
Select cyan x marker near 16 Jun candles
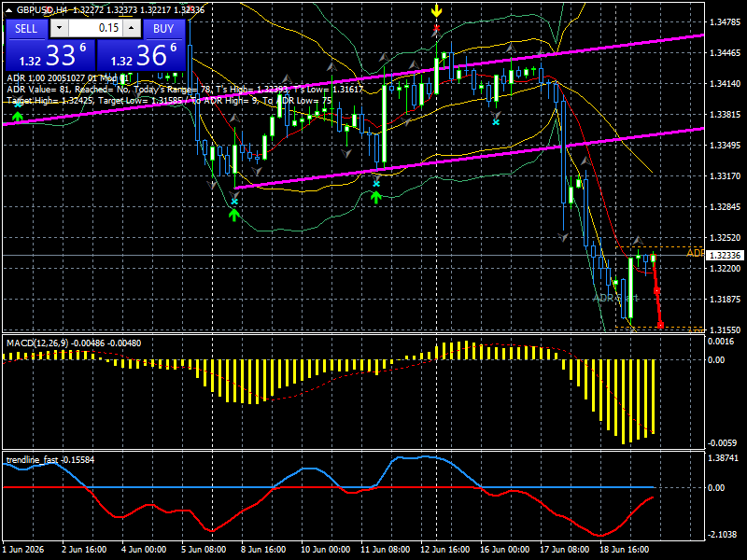tap(496, 122)
